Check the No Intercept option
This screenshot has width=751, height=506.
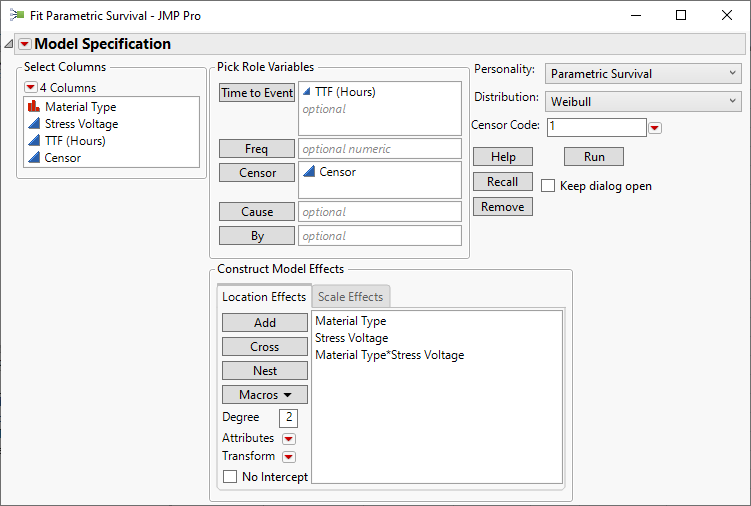click(x=230, y=477)
